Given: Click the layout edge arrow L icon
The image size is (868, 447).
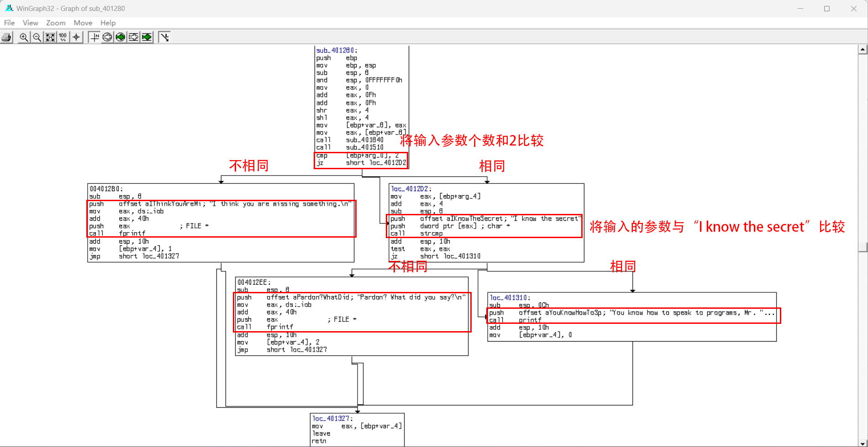Looking at the screenshot, I should click(164, 37).
